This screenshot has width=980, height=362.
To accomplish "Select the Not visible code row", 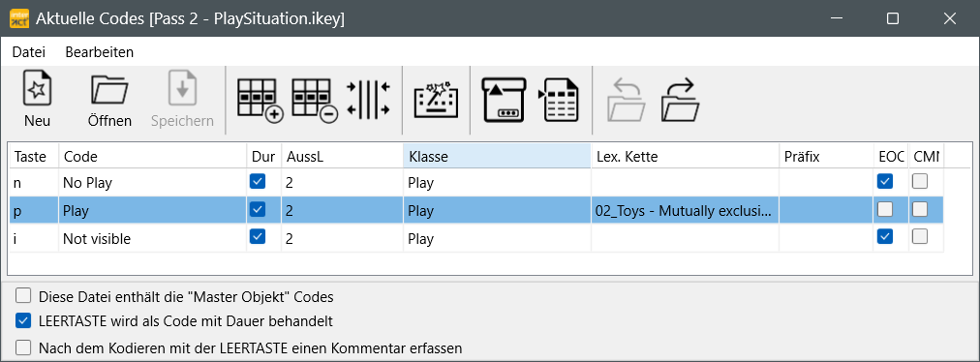I will pyautogui.click(x=475, y=239).
